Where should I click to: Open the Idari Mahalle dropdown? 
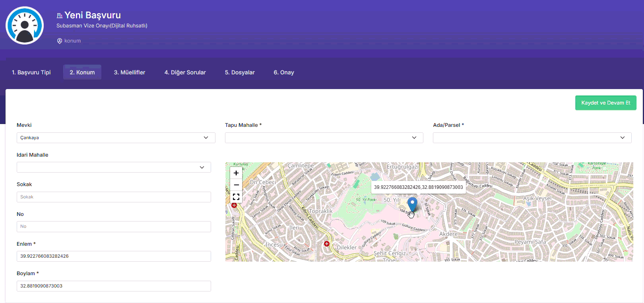[x=114, y=167]
